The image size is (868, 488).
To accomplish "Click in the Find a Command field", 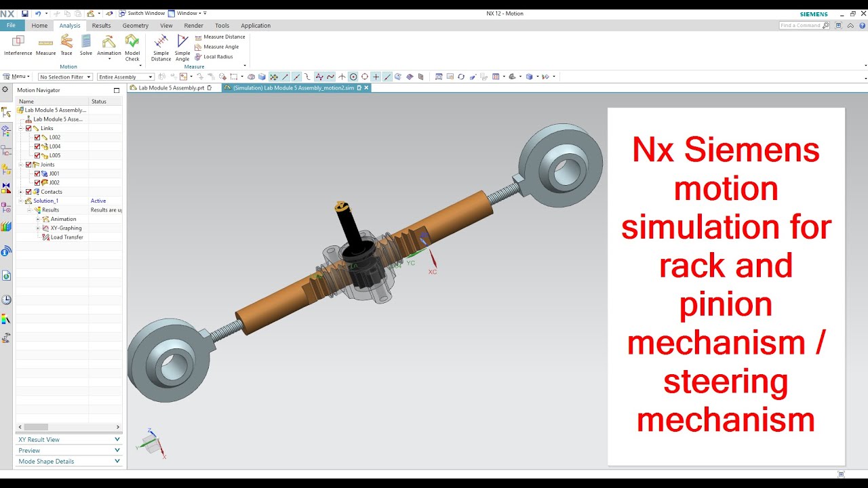I will click(x=804, y=25).
